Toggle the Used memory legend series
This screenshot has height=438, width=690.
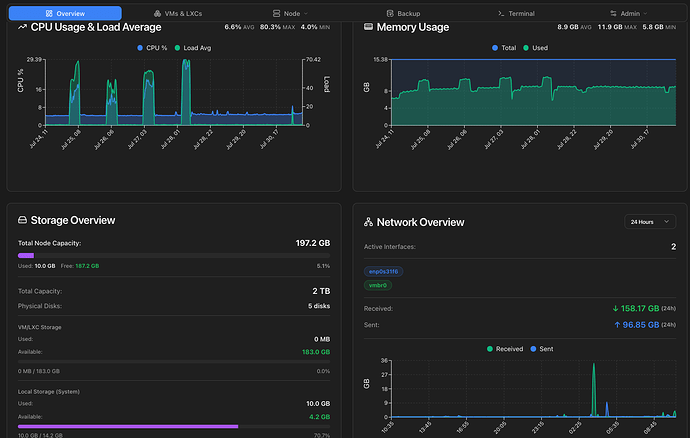536,48
